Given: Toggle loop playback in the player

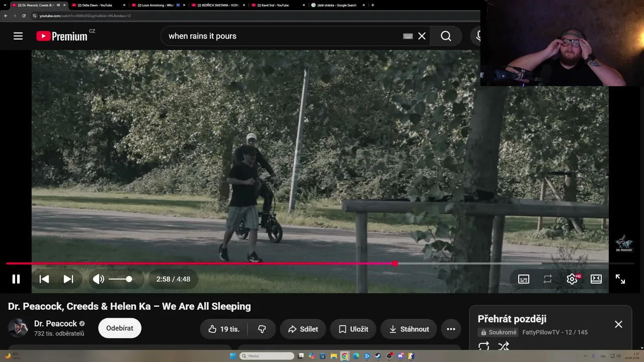Looking at the screenshot, I should [548, 279].
